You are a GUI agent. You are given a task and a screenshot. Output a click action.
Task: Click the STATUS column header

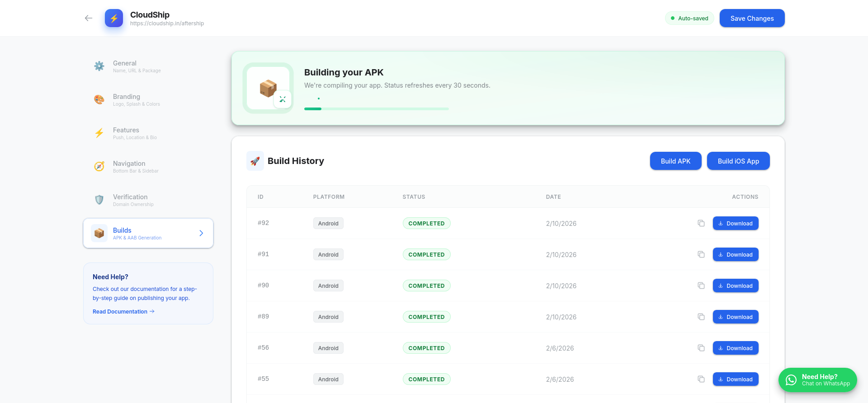coord(414,197)
